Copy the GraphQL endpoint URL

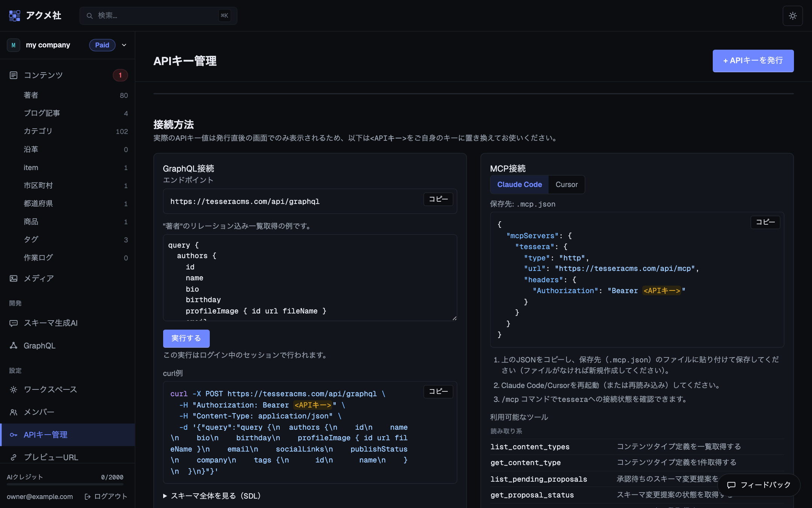438,199
